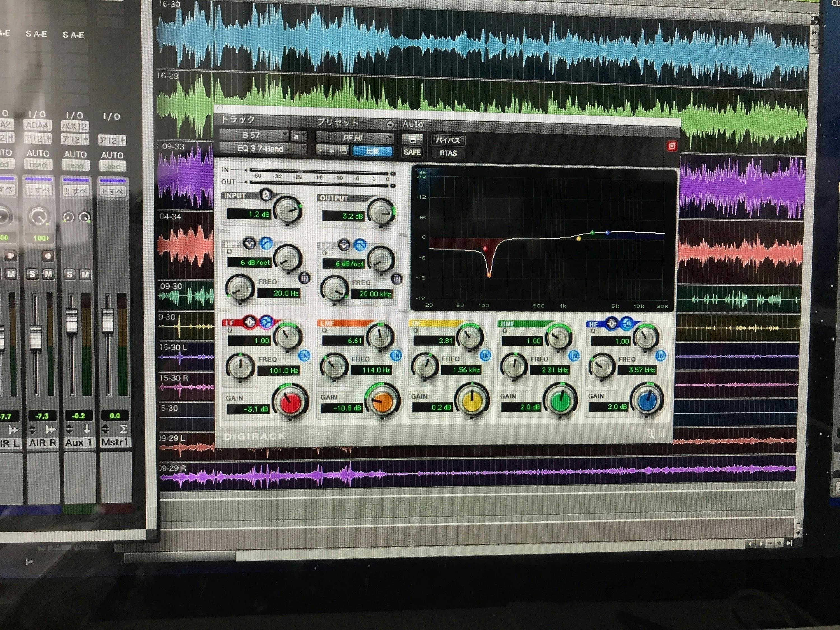Click the Mstr1 group ID arrows icon

tap(106, 430)
